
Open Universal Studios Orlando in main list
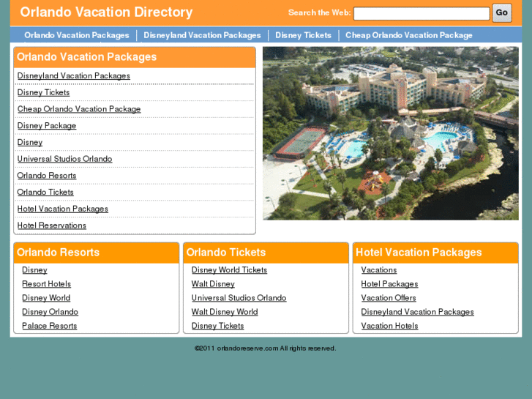tap(65, 159)
